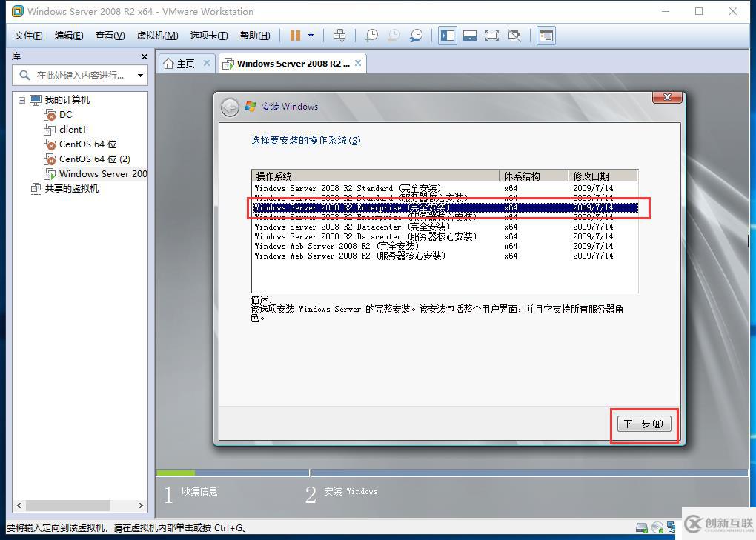Click the console view icon
Viewport: 756px width, 540px height.
click(x=546, y=35)
